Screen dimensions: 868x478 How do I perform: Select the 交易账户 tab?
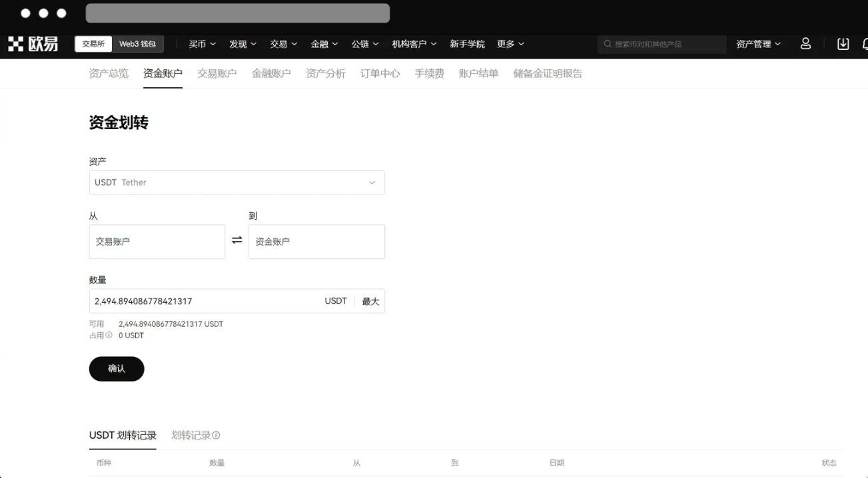[217, 73]
